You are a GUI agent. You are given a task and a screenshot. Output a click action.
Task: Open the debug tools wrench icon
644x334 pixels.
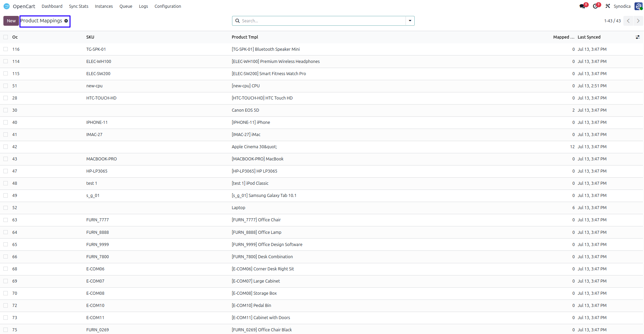tap(608, 6)
